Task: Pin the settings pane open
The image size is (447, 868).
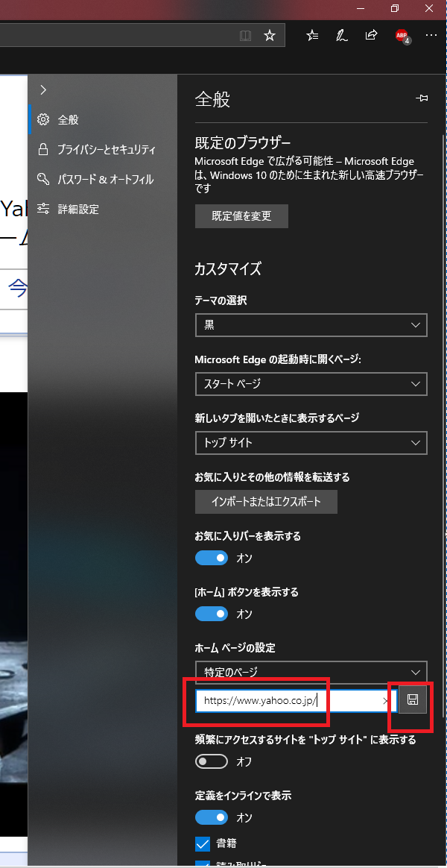Action: click(422, 98)
